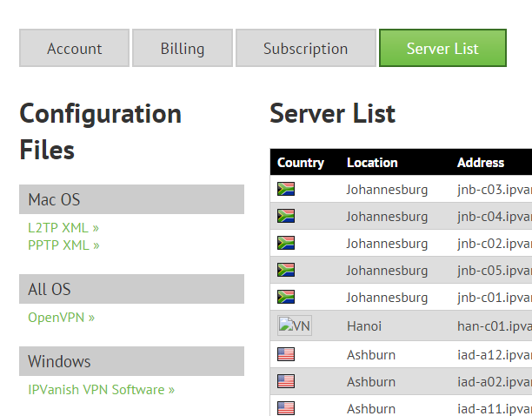
Task: Download the L2TP XML configuration
Action: click(63, 228)
